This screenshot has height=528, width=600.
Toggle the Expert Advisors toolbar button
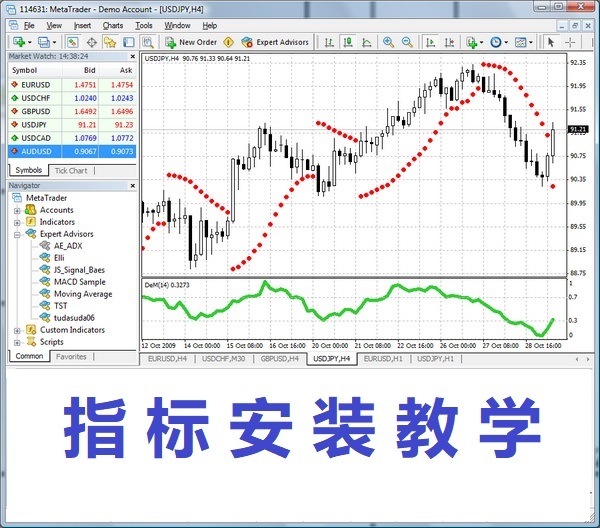click(x=275, y=42)
